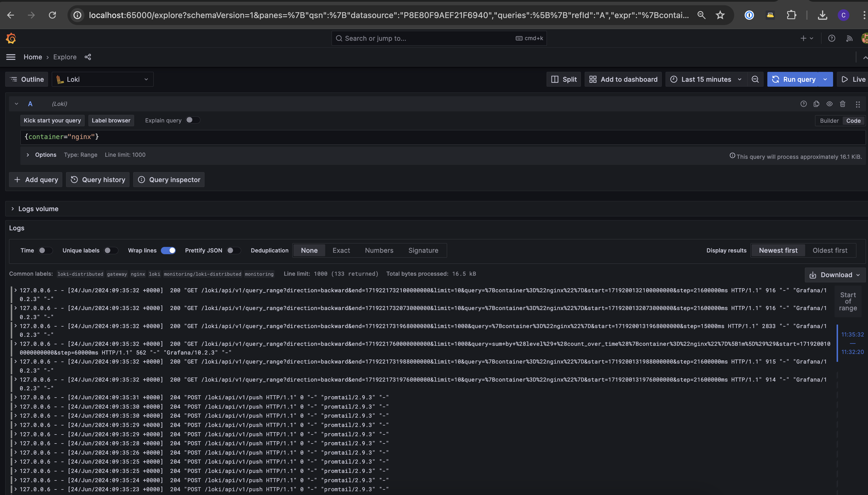Screen dimensions: 868x495
Task: Delete query A using trash icon
Action: click(842, 104)
